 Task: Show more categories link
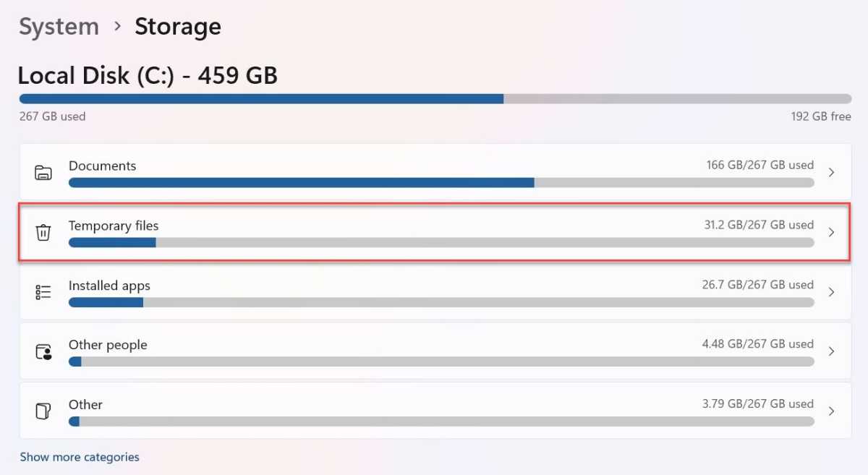80,457
